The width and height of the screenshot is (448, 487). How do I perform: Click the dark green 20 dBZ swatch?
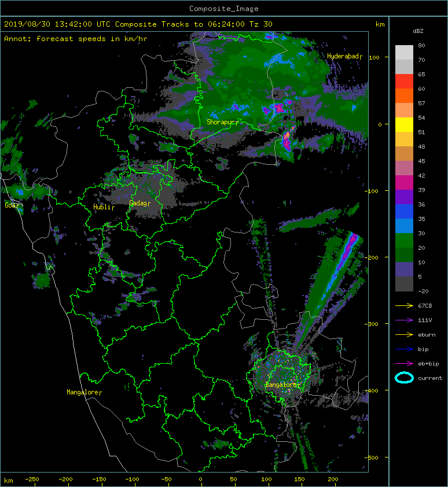pyautogui.click(x=404, y=254)
